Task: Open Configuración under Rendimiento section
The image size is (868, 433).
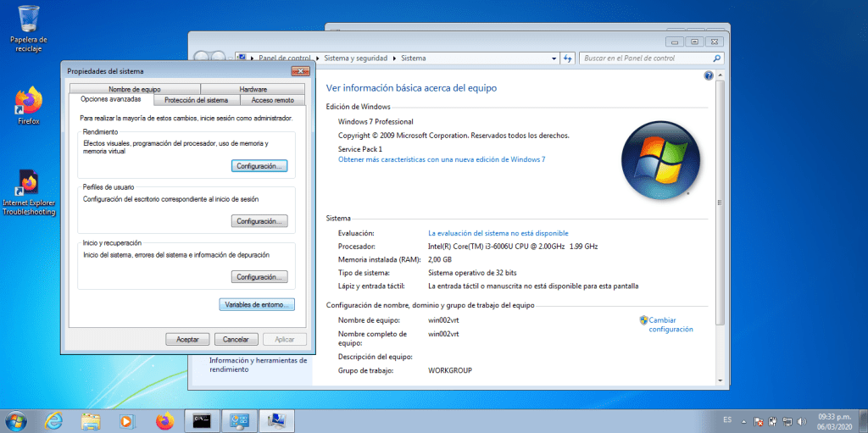Action: (259, 166)
